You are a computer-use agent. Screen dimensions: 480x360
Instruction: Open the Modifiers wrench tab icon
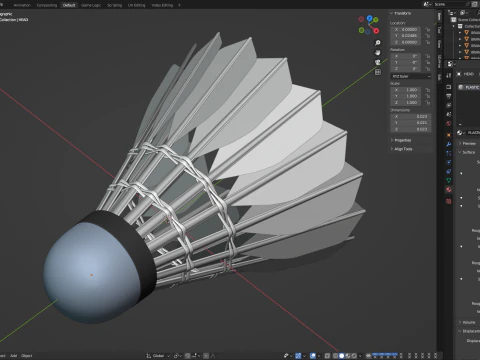(449, 144)
